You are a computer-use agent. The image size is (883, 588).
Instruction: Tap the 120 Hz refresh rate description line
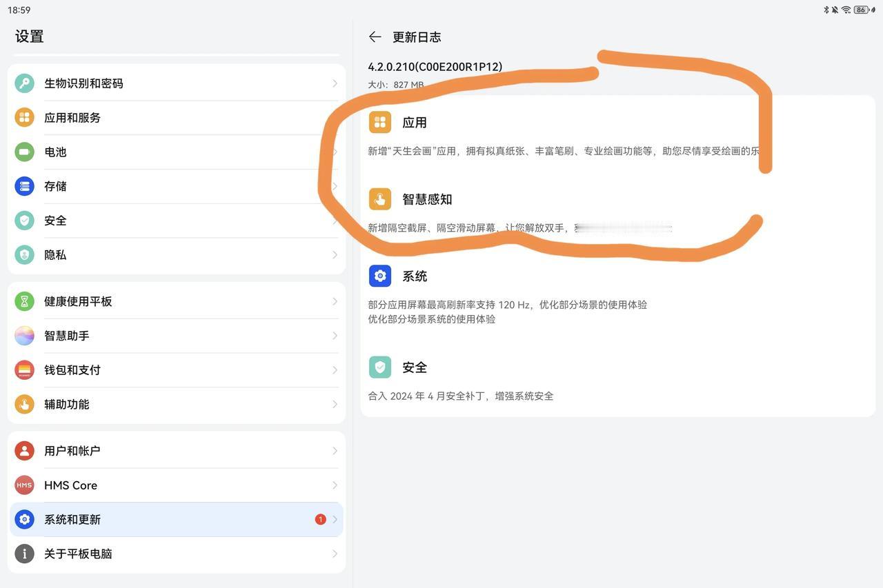[x=508, y=305]
